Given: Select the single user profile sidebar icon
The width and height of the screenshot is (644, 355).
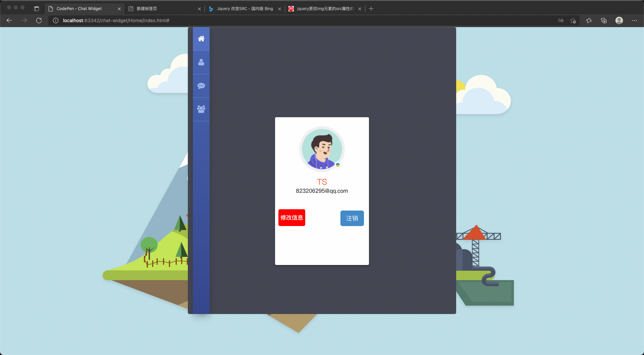Looking at the screenshot, I should click(201, 62).
